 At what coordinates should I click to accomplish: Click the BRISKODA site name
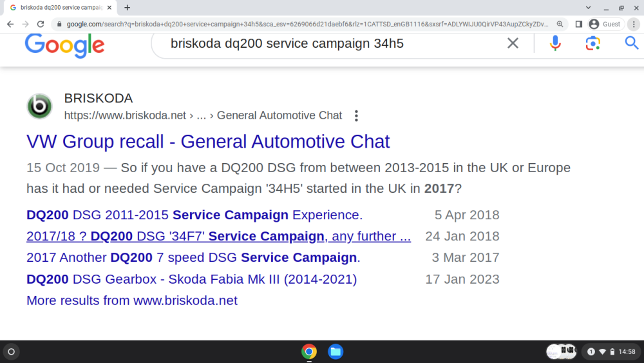(x=99, y=98)
